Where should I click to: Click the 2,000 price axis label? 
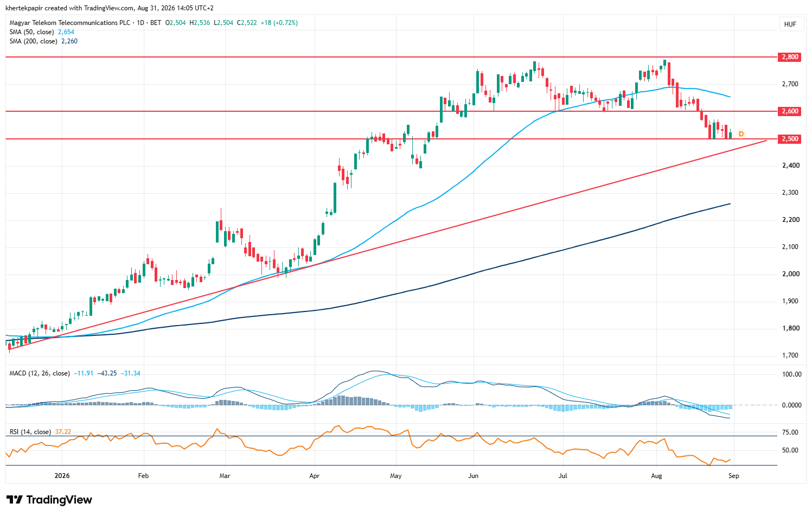click(x=790, y=274)
